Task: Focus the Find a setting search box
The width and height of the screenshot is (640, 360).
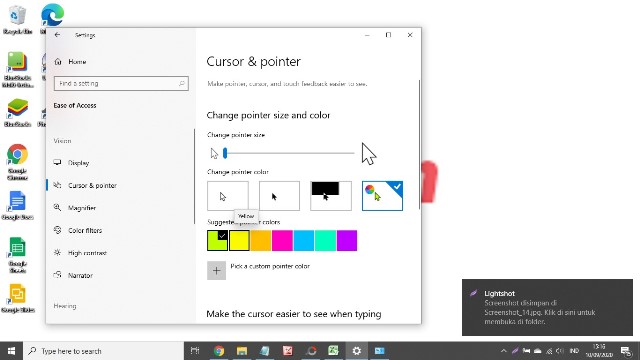Action: tap(121, 84)
